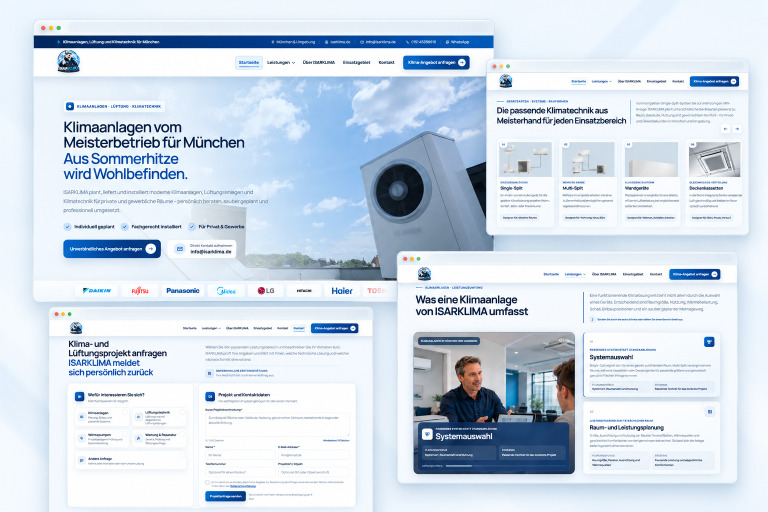Click the icon in the overlay Systemauswahl caption on the photo
This screenshot has height=512, width=768.
pyautogui.click(x=427, y=435)
